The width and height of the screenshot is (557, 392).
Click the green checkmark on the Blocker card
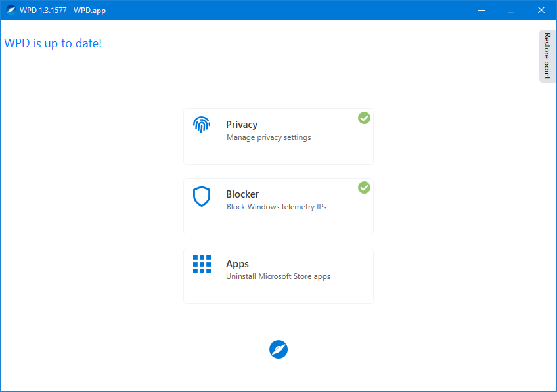click(x=364, y=188)
